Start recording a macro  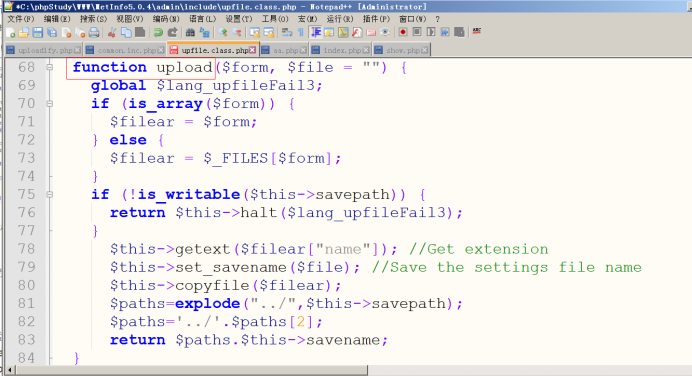click(402, 32)
